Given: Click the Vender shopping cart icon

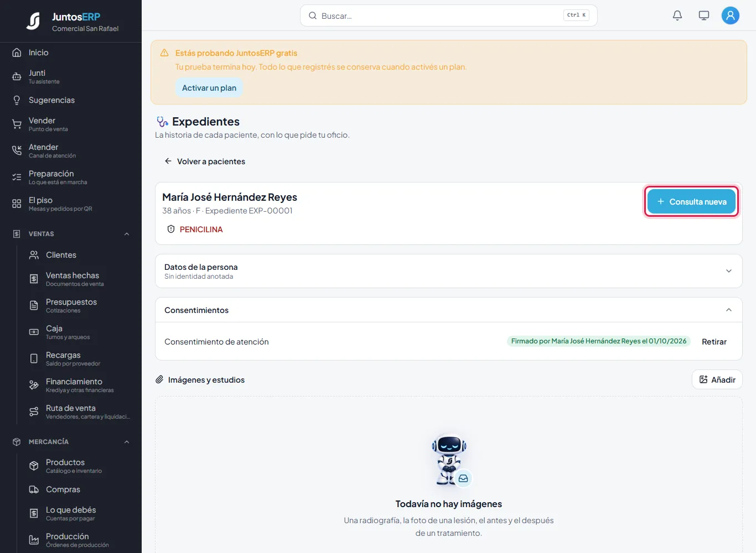Looking at the screenshot, I should 17,124.
